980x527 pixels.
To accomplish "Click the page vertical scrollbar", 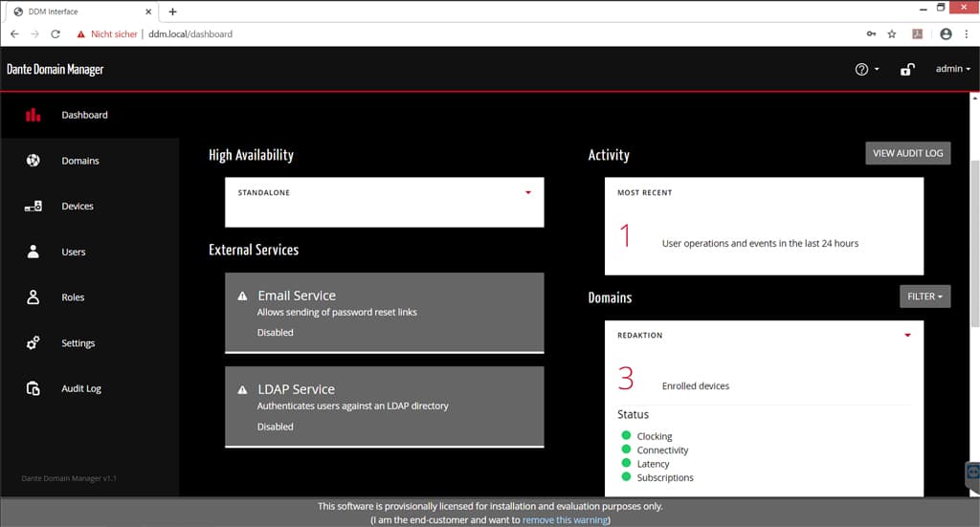I will (x=974, y=244).
